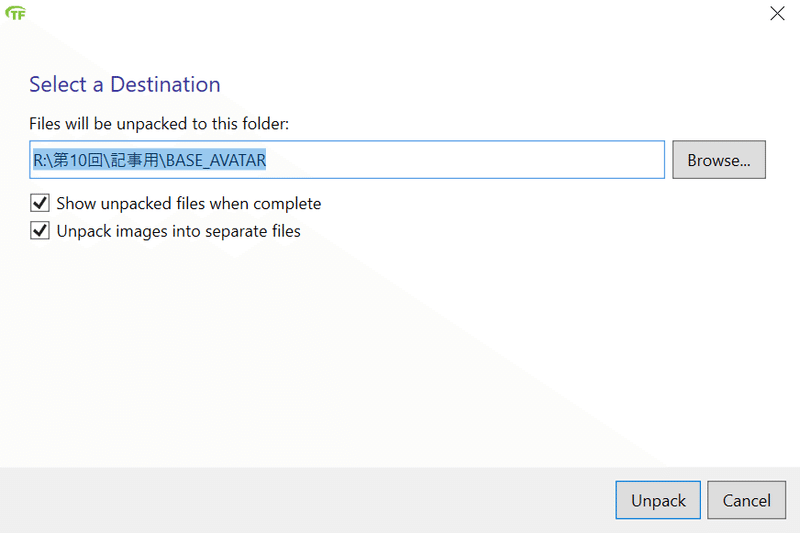This screenshot has height=533, width=800.
Task: Click the green TF app logo icon
Action: coord(16,13)
